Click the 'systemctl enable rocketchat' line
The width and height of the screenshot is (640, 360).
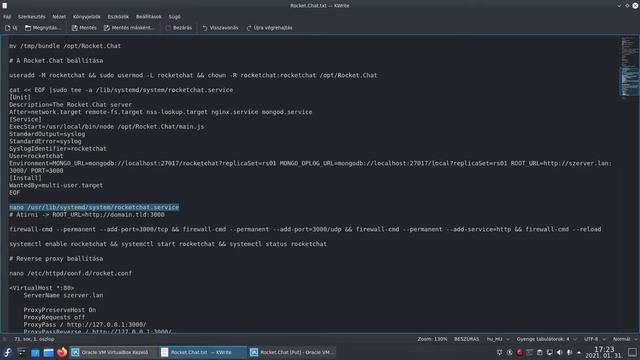[x=168, y=244]
